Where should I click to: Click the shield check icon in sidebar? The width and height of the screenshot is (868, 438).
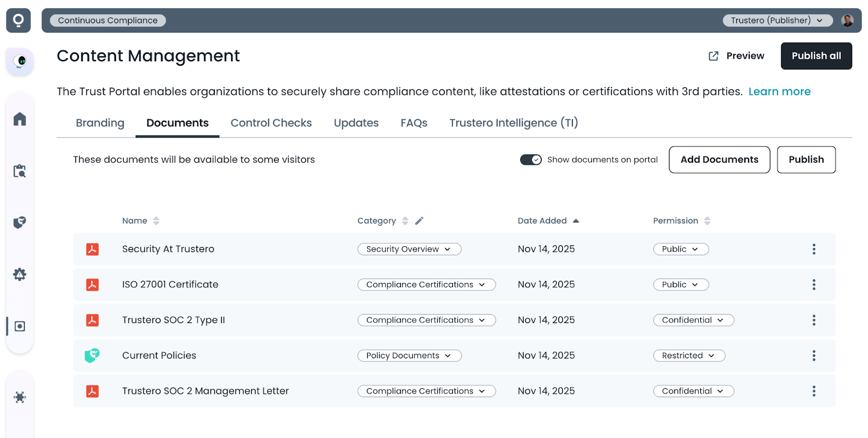20,222
